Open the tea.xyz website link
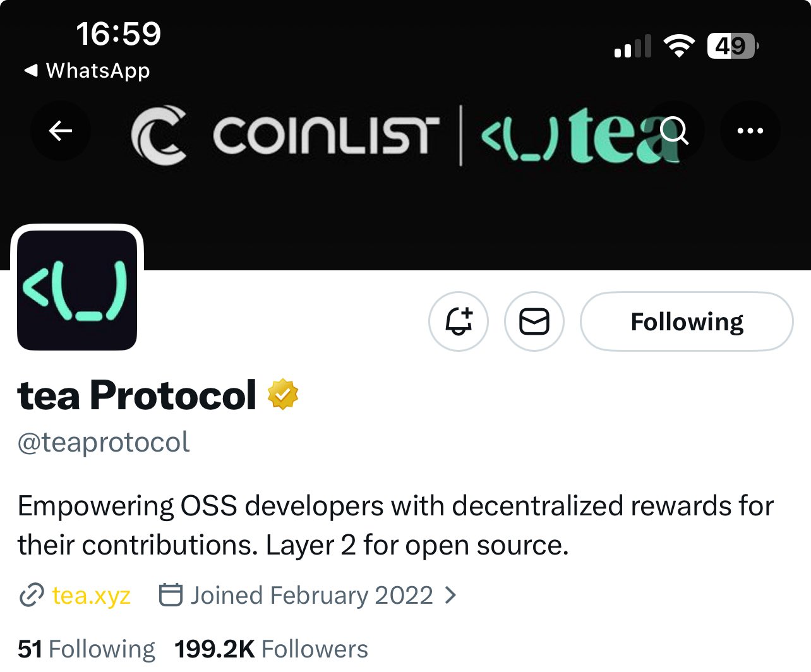This screenshot has width=811, height=672. point(91,595)
